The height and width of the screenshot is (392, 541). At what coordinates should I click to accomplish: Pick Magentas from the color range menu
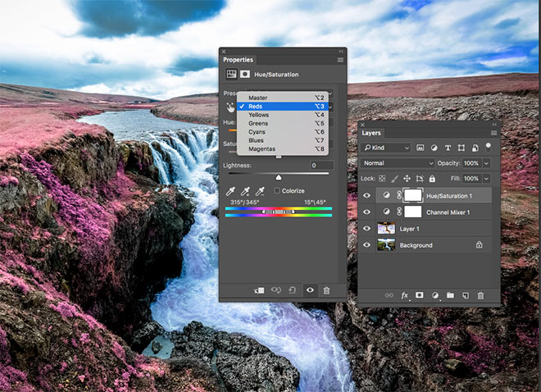coord(283,149)
